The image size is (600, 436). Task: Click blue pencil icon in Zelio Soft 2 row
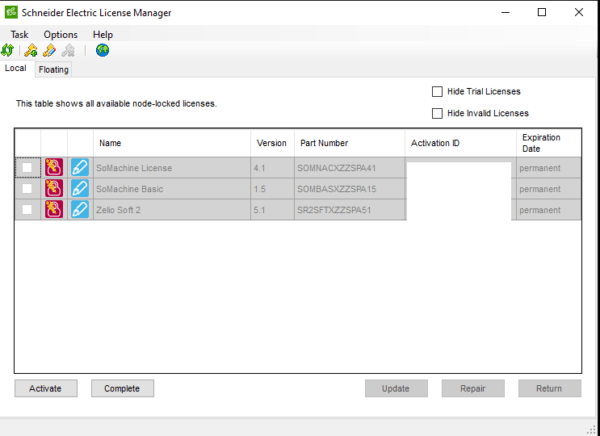(80, 209)
